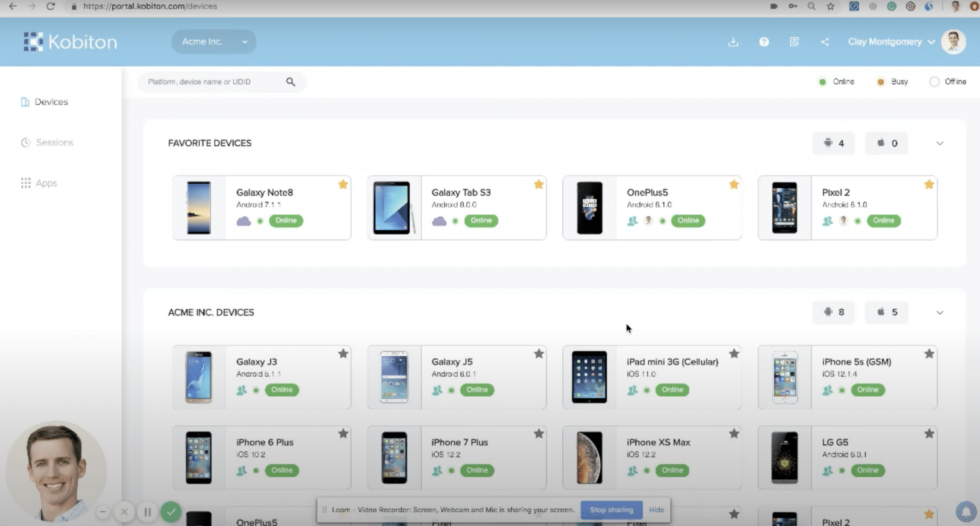Viewport: 980px width, 526px height.
Task: Click the search magnifier icon
Action: coord(291,82)
